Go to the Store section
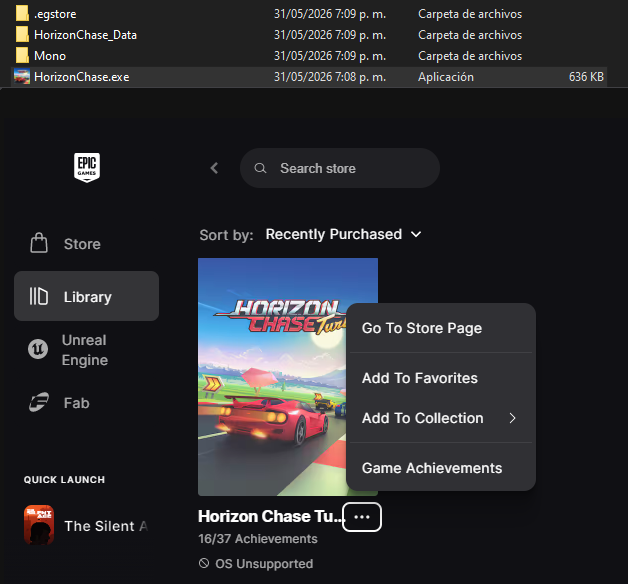This screenshot has width=628, height=584. 87,244
